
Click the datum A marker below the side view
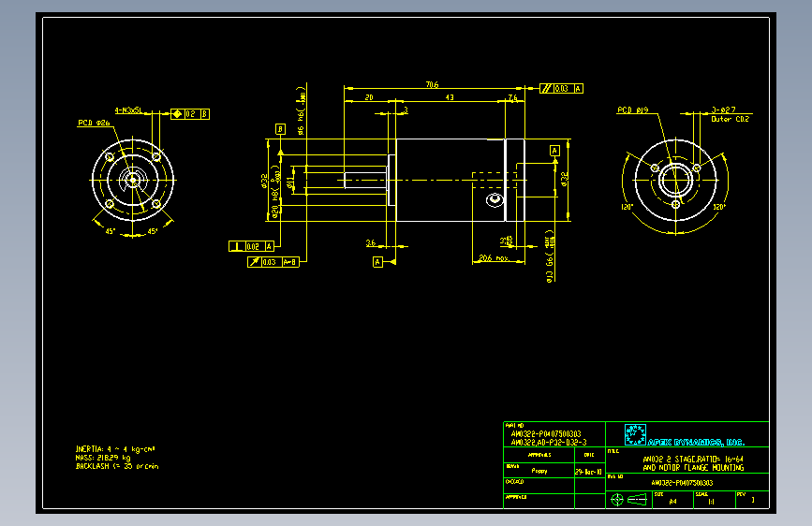click(377, 262)
